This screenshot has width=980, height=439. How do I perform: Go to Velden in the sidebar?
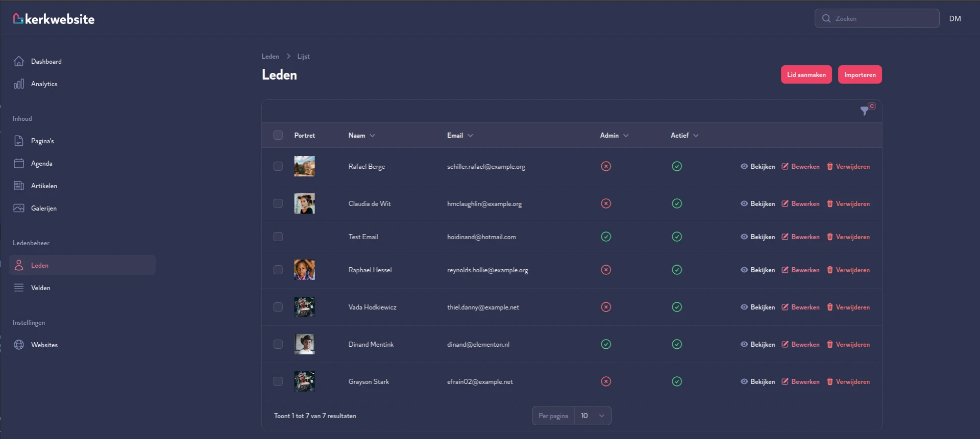[x=40, y=288]
